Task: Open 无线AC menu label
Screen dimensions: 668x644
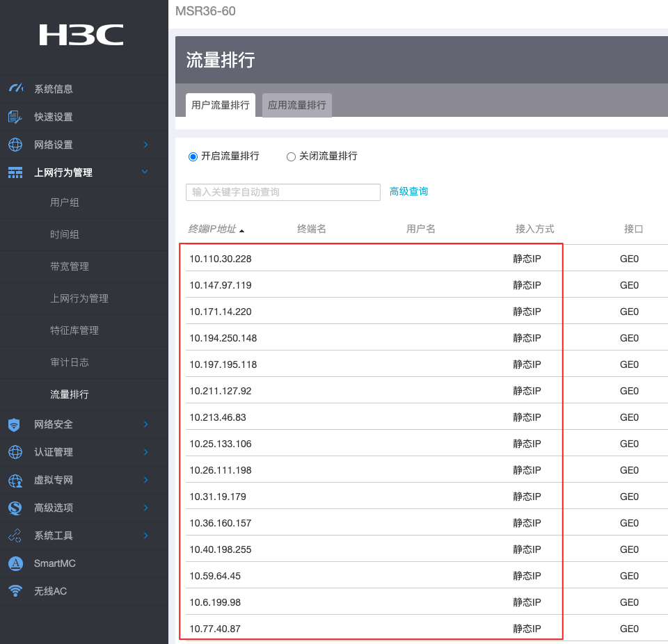Action: pos(51,591)
